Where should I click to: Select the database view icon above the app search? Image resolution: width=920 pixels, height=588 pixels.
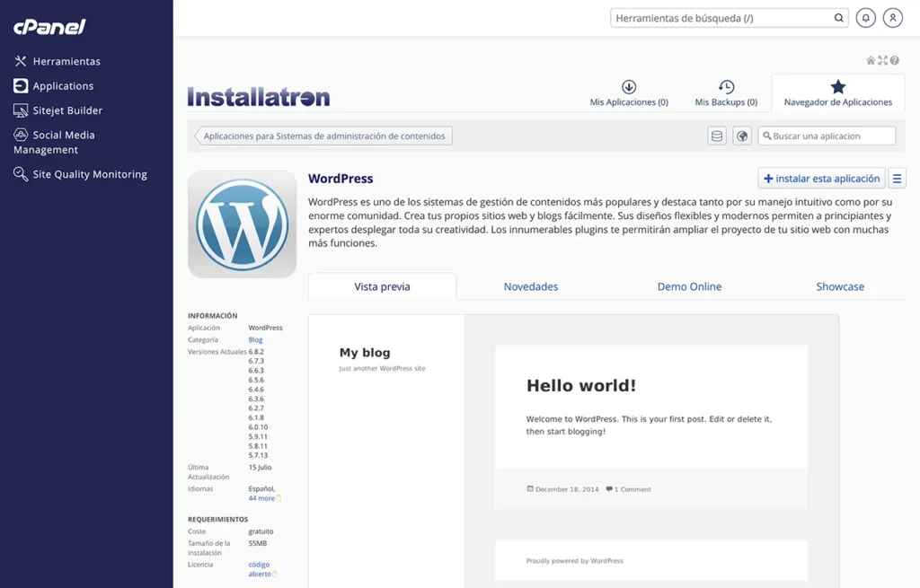coord(715,135)
